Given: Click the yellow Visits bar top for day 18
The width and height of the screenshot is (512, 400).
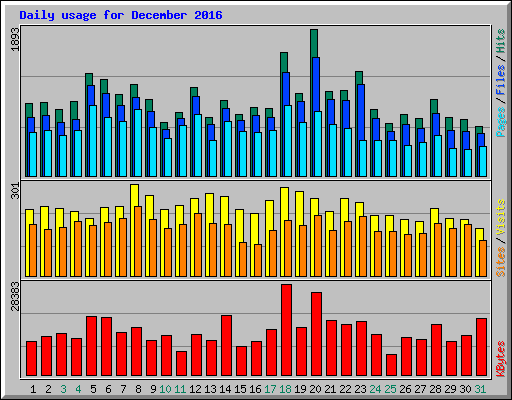Looking at the screenshot, I should tap(285, 204).
